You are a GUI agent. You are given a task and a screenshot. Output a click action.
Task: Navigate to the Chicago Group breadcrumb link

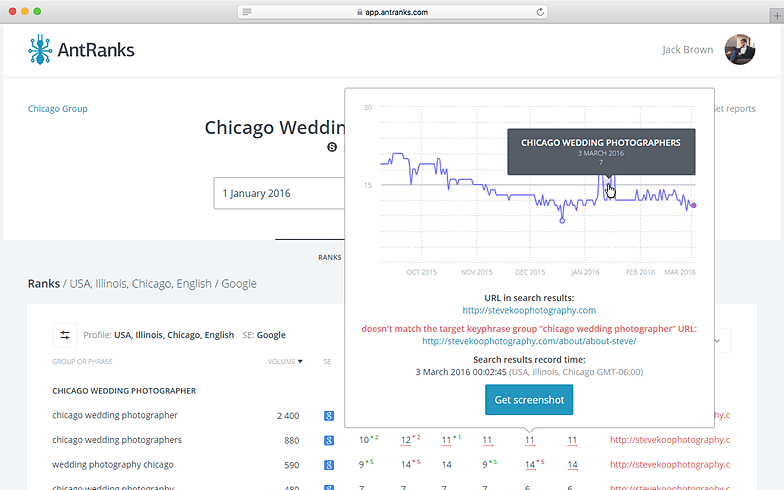(x=58, y=109)
